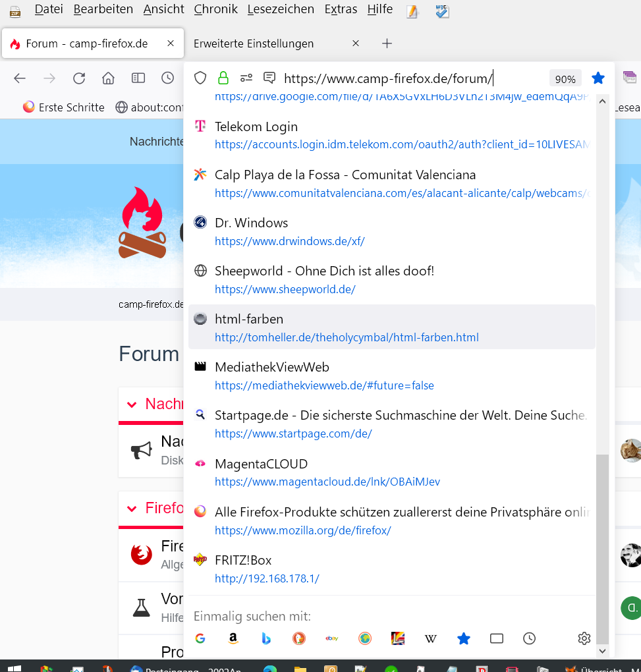This screenshot has height=672, width=641.
Task: Close the Erweiterte Einstellungen tab
Action: pyautogui.click(x=356, y=43)
